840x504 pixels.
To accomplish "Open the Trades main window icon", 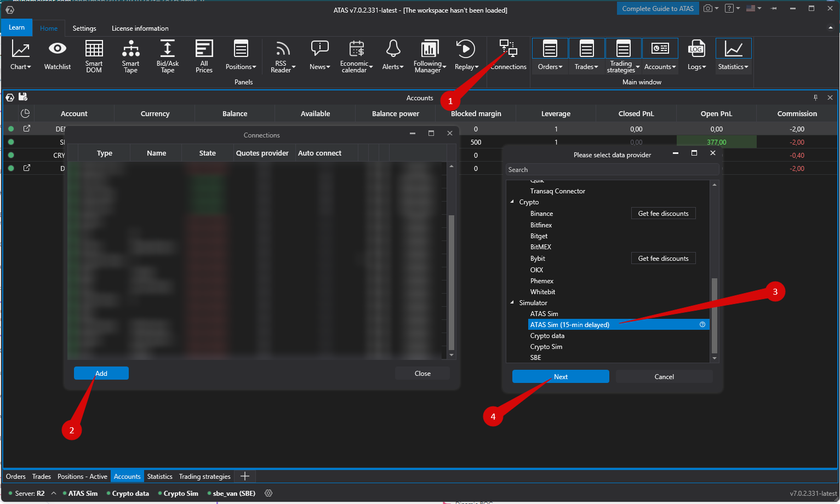I will click(586, 49).
